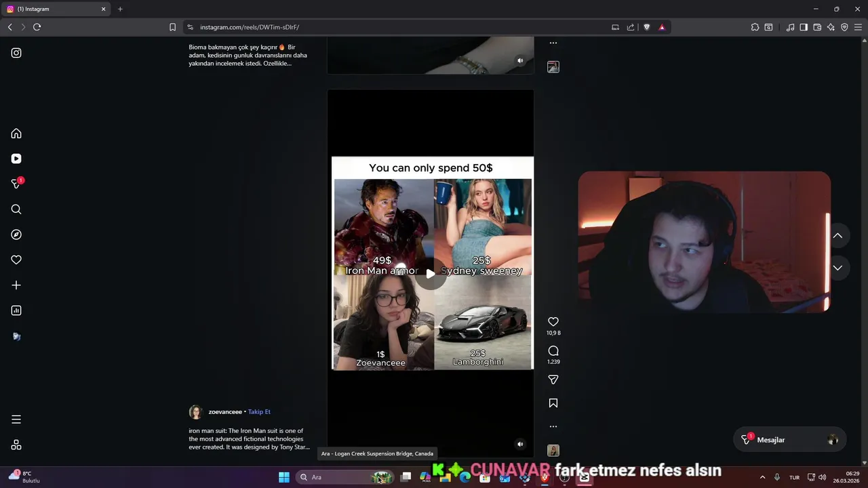Open Notifications heart in the sidebar
This screenshot has width=868, height=488.
tap(16, 260)
